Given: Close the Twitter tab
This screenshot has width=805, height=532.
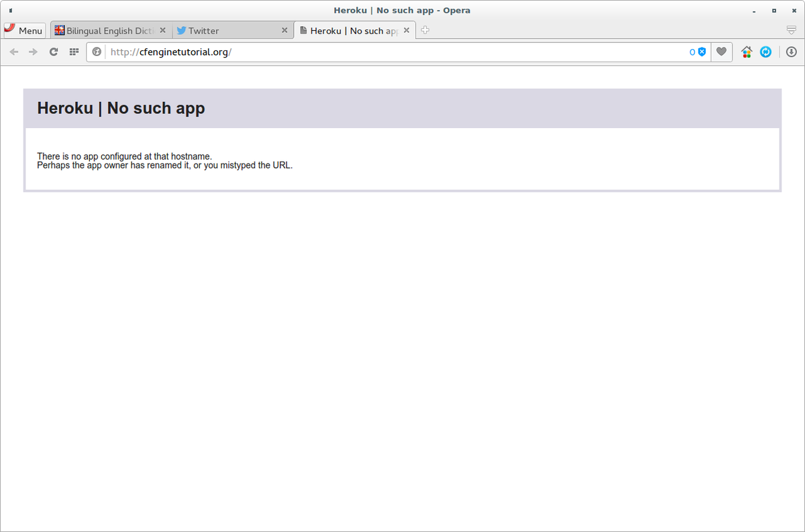Looking at the screenshot, I should click(284, 30).
